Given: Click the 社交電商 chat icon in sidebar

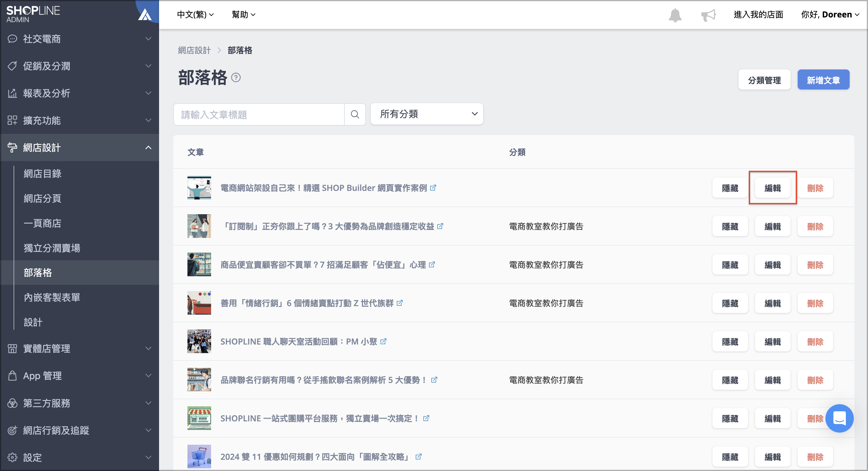Looking at the screenshot, I should click(x=12, y=39).
